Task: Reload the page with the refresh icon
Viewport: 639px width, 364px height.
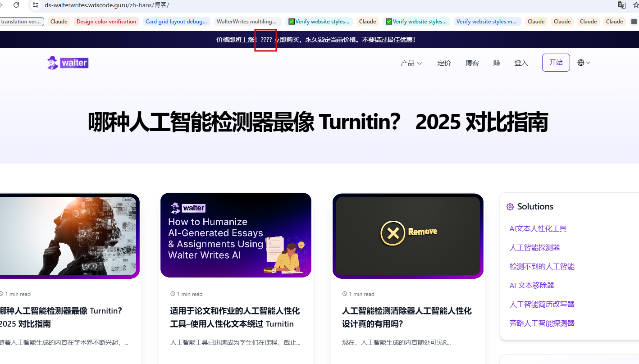Action: (16, 5)
